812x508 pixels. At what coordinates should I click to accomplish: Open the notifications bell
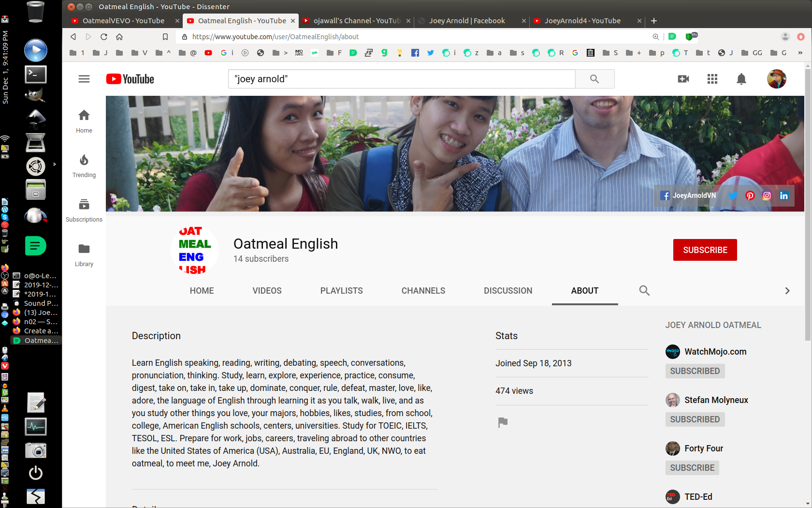pos(741,79)
